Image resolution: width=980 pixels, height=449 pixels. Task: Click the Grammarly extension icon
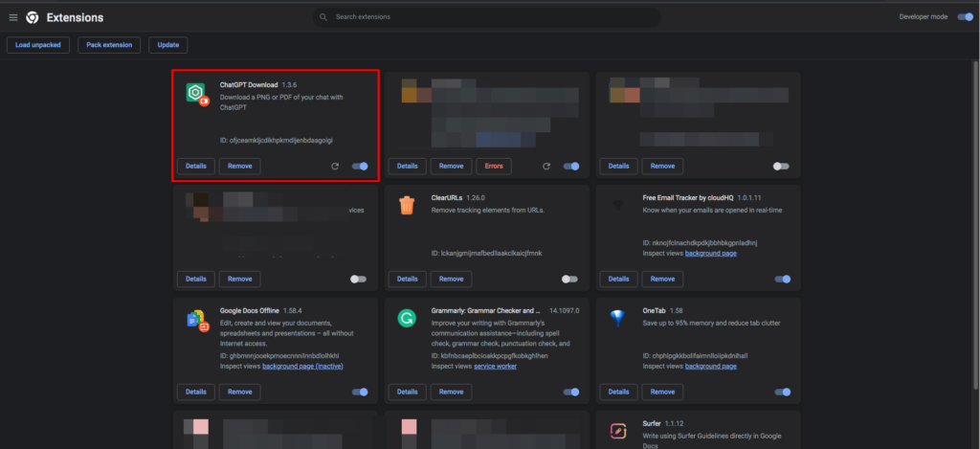coord(407,318)
